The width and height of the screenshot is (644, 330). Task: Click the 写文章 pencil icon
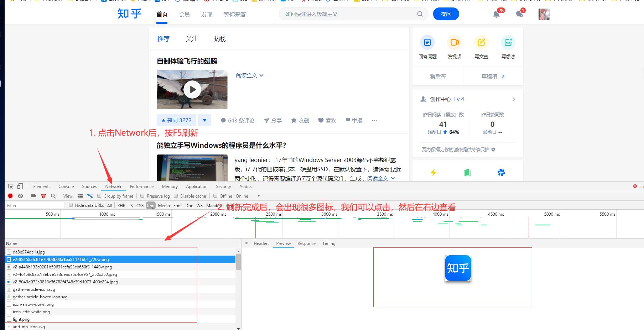(481, 43)
